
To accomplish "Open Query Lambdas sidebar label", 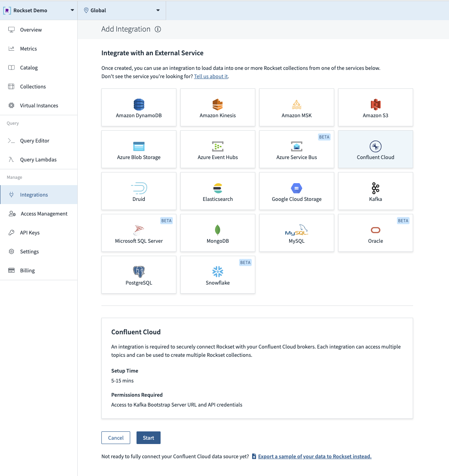I will pos(38,159).
